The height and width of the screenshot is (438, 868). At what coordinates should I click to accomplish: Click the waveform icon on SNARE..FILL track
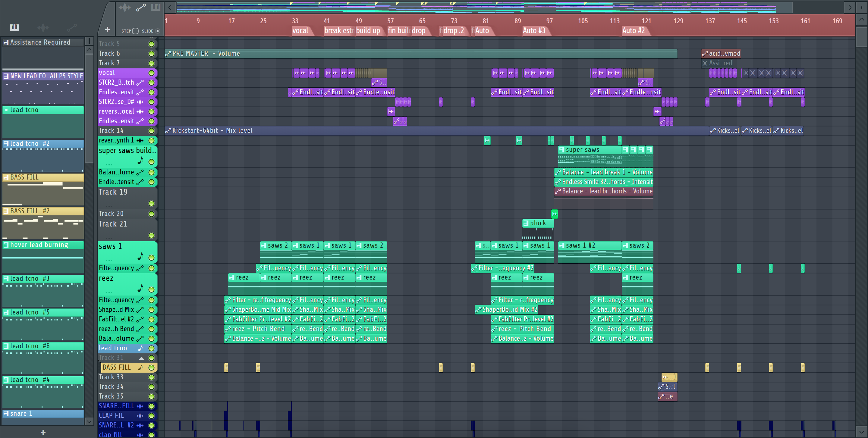(x=140, y=406)
